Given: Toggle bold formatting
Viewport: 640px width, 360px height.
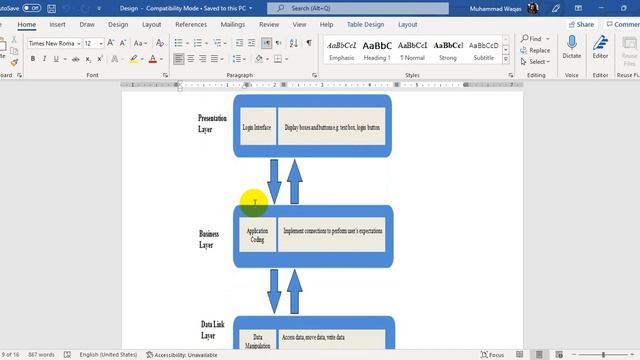Looking at the screenshot, I should coord(33,59).
